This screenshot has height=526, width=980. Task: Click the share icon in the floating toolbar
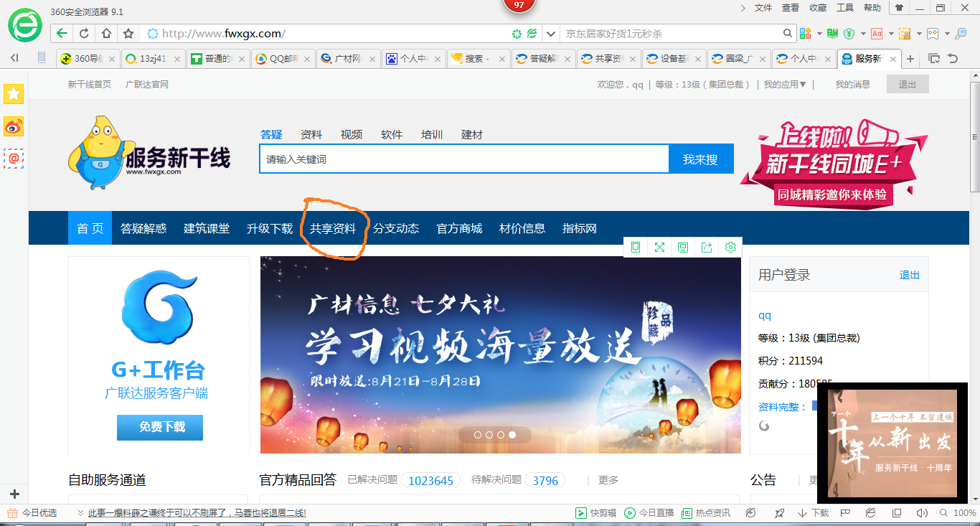(x=707, y=247)
